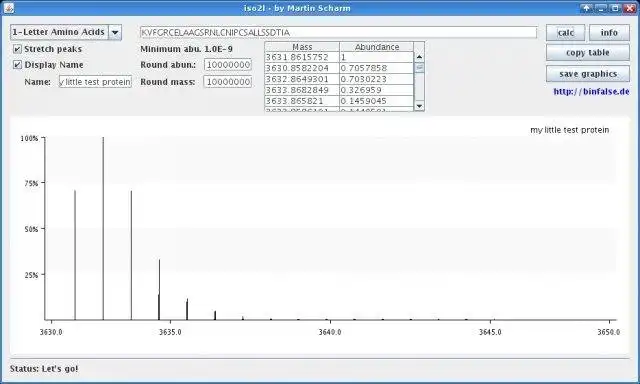Click the table scrollbar down arrow
The image size is (640, 384).
[419, 106]
